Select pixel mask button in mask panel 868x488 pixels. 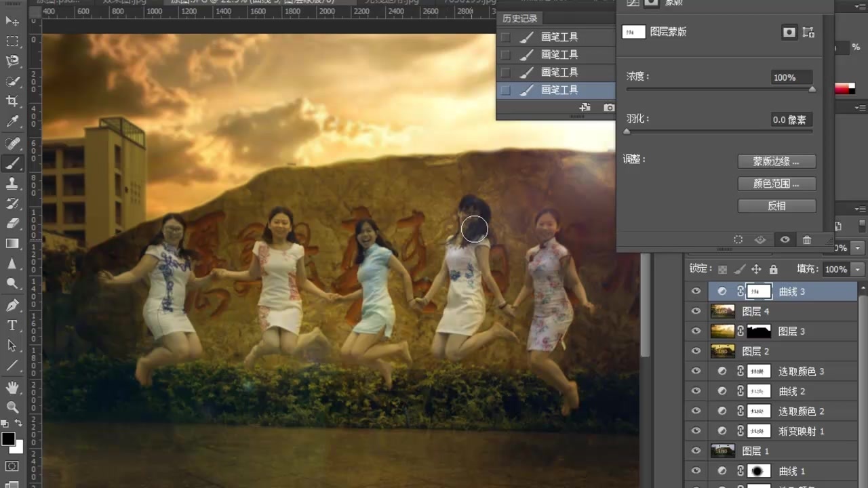tap(789, 32)
